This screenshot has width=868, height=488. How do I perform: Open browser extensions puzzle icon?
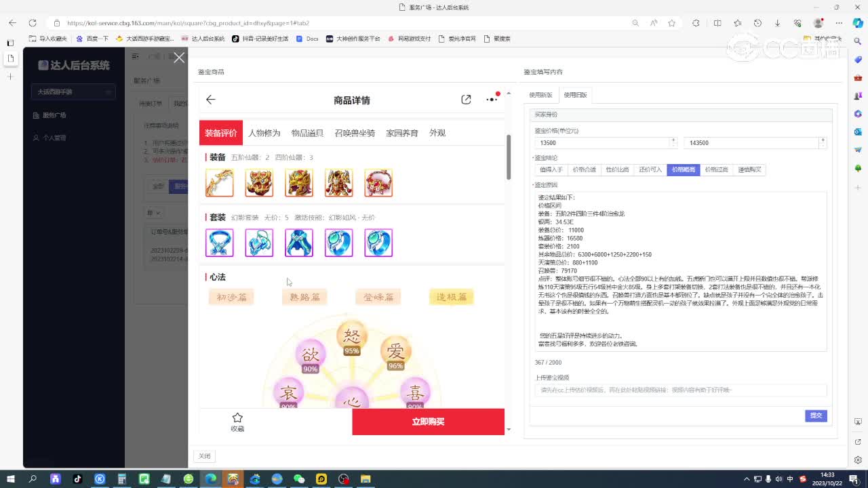(696, 23)
